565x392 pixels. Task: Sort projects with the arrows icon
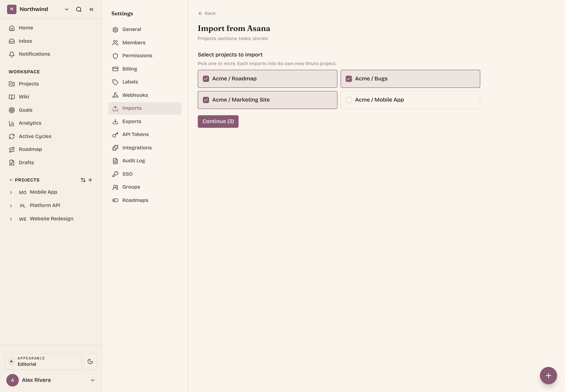point(83,180)
